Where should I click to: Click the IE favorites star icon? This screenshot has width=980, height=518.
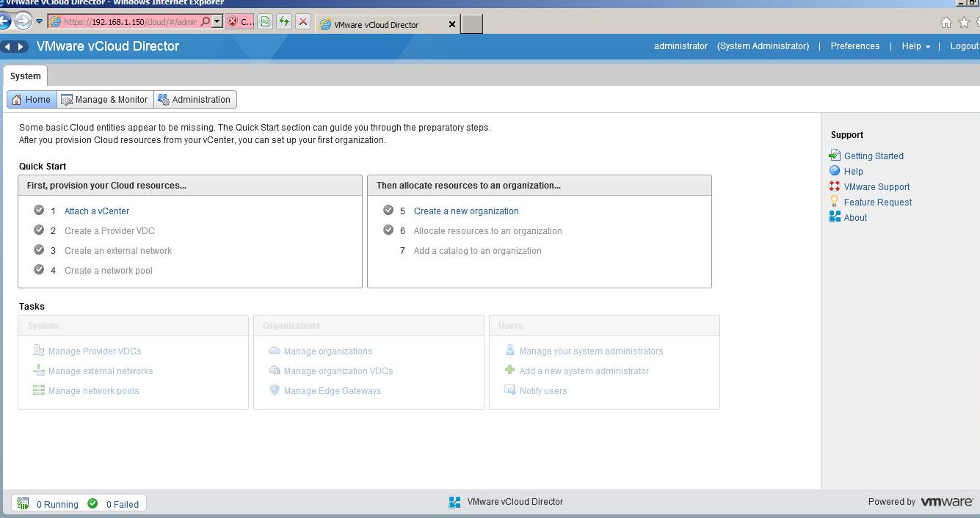point(964,23)
